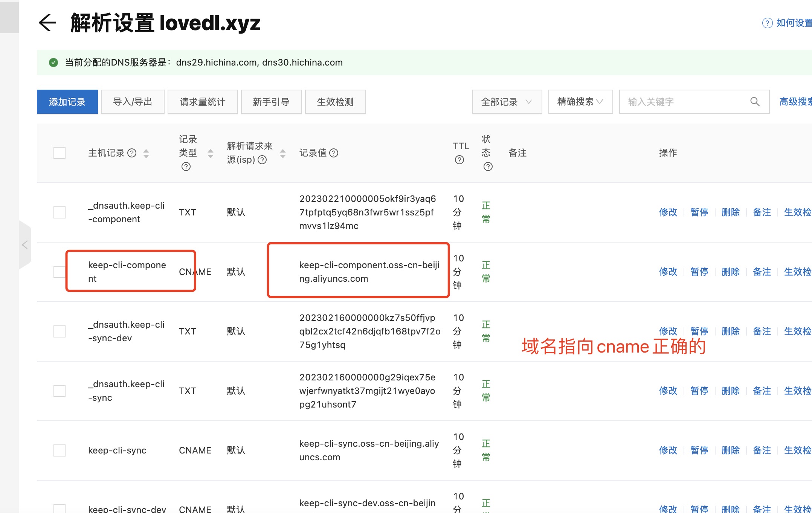Click help icon next to 主机记录 header
This screenshot has width=812, height=513.
point(132,153)
